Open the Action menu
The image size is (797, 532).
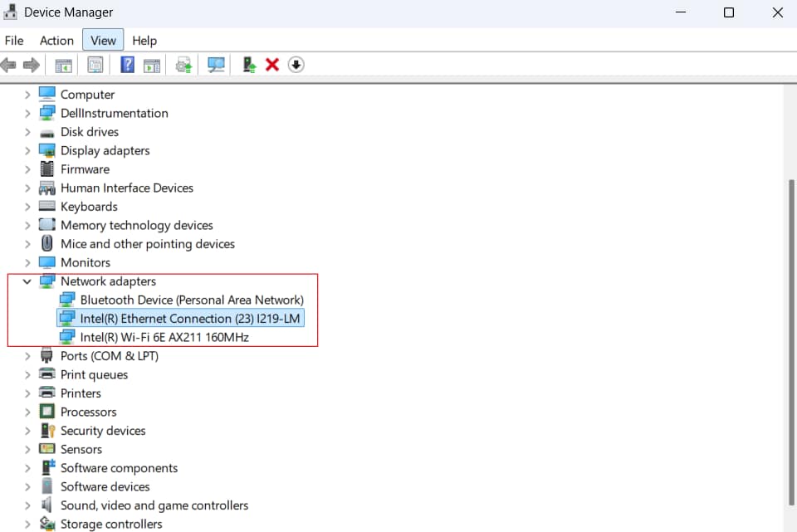point(56,41)
